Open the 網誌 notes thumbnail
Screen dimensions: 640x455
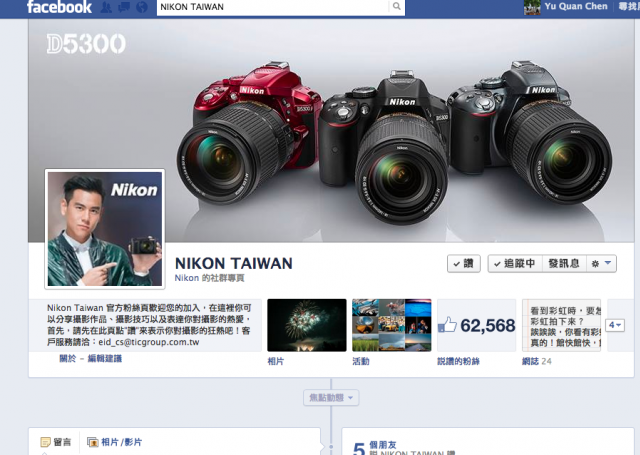point(561,325)
